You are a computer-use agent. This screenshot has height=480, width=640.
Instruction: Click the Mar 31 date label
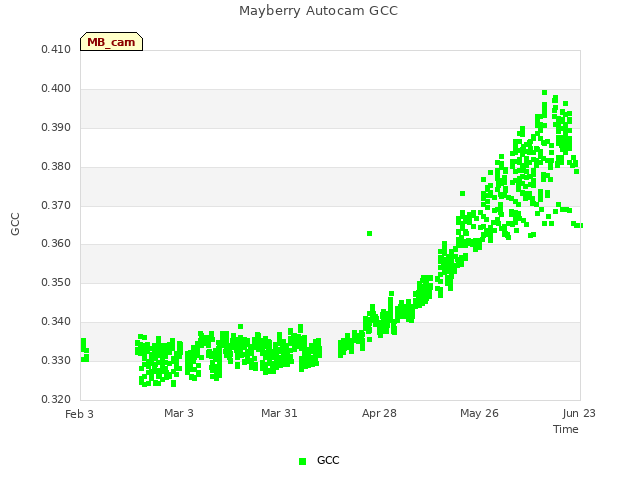point(279,413)
